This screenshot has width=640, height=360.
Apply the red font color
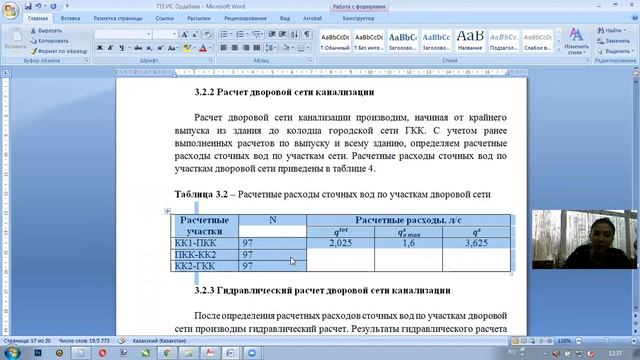coord(203,48)
